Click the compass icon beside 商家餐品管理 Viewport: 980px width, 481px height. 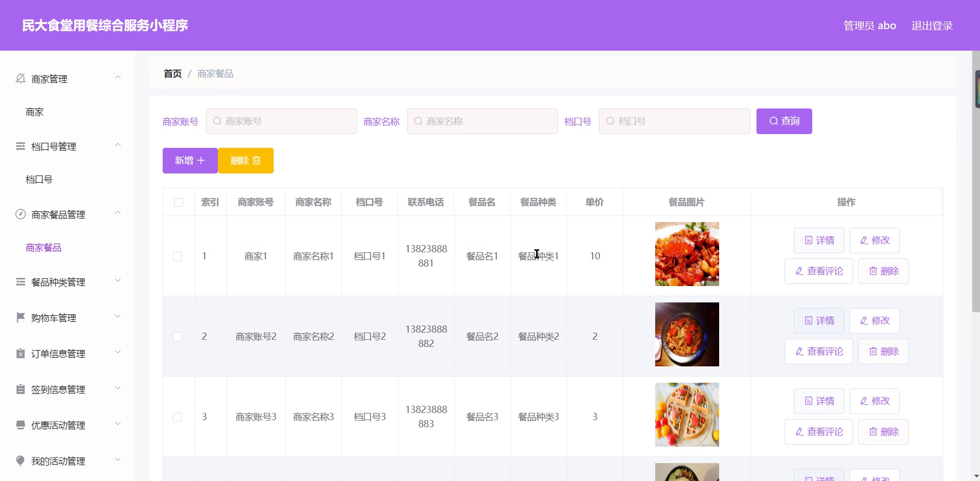(x=20, y=214)
